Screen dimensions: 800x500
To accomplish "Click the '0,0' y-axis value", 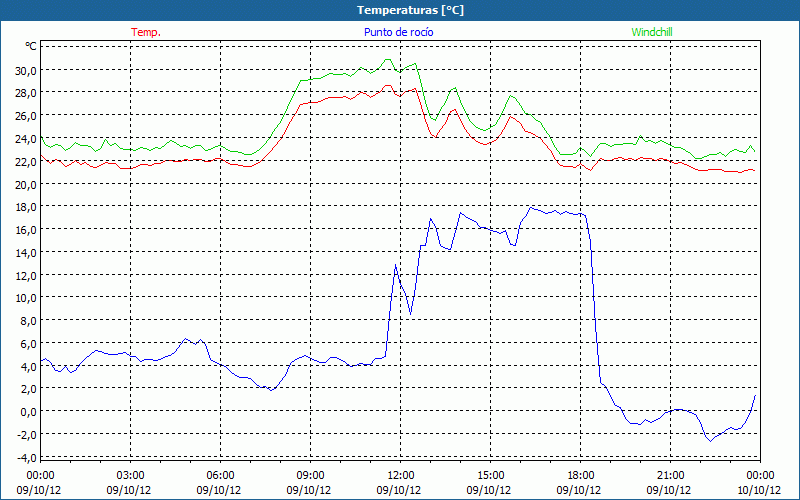I will tap(28, 412).
